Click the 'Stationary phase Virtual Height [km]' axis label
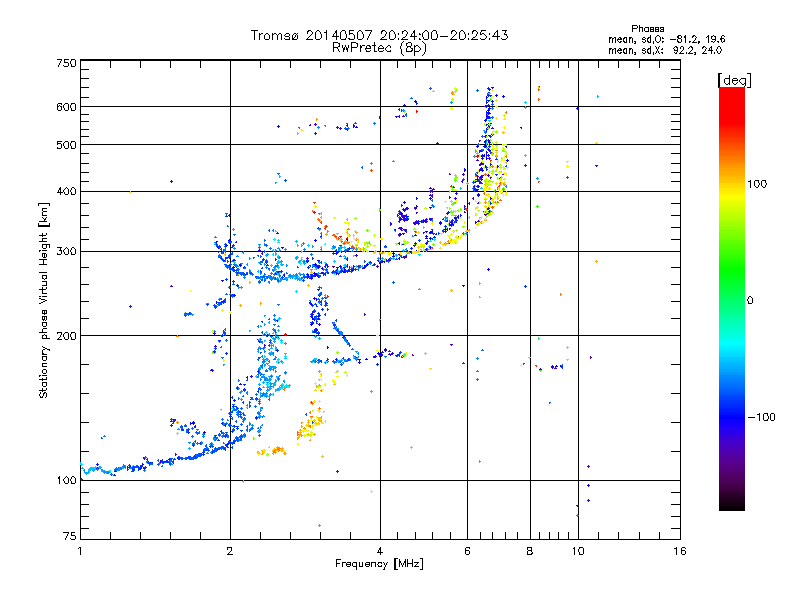 (44, 300)
